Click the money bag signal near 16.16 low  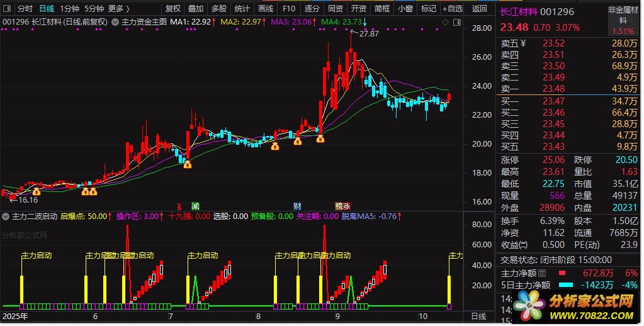pyautogui.click(x=36, y=191)
